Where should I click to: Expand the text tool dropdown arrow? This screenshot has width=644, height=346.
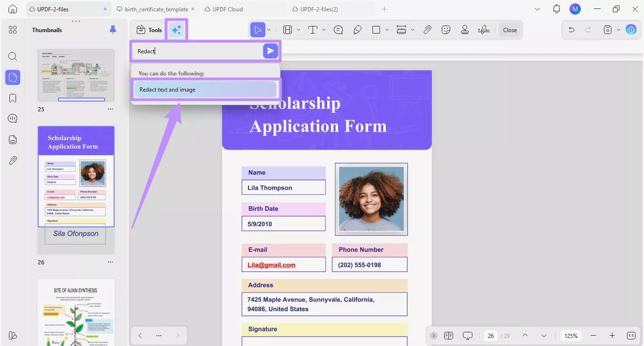[x=324, y=30]
